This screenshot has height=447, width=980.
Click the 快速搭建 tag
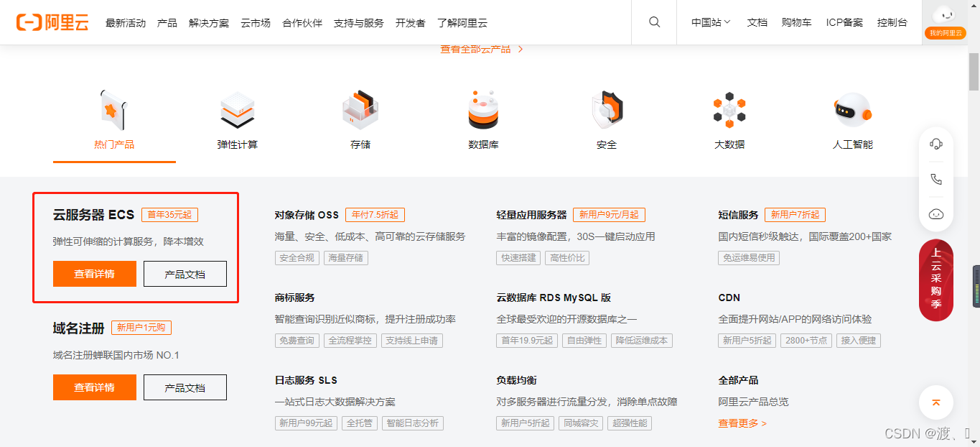[x=519, y=258]
